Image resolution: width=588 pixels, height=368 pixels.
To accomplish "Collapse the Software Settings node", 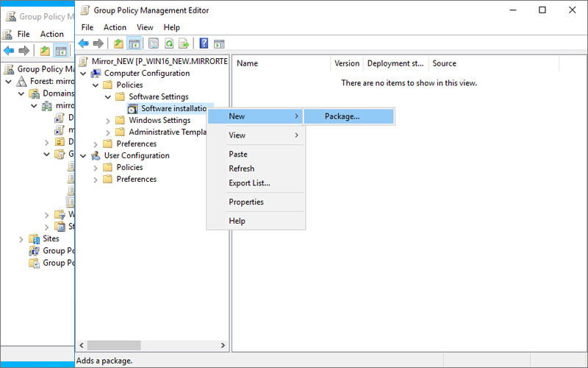I will tap(107, 97).
